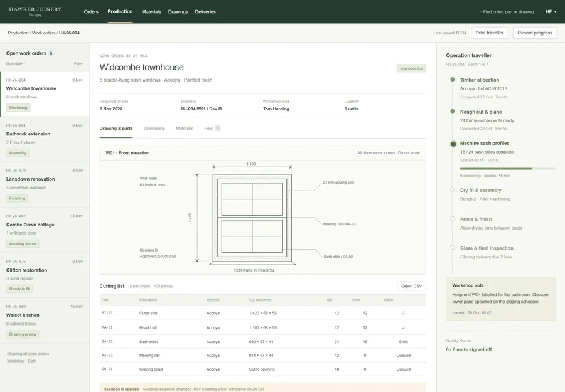Click the Sash stile / SA-02 callout

[x=338, y=257]
